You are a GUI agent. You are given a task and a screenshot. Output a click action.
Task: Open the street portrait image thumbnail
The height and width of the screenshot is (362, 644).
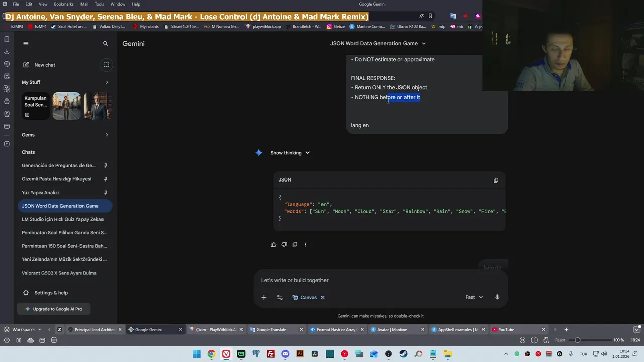tap(66, 106)
